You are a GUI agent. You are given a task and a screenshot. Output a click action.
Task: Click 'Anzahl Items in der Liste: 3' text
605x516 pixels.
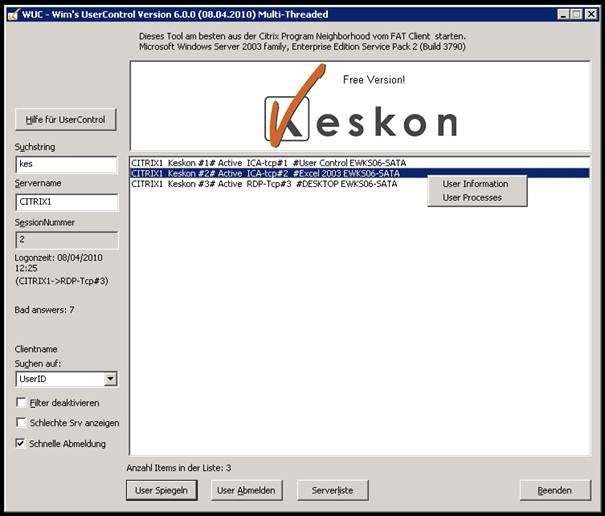pos(179,468)
